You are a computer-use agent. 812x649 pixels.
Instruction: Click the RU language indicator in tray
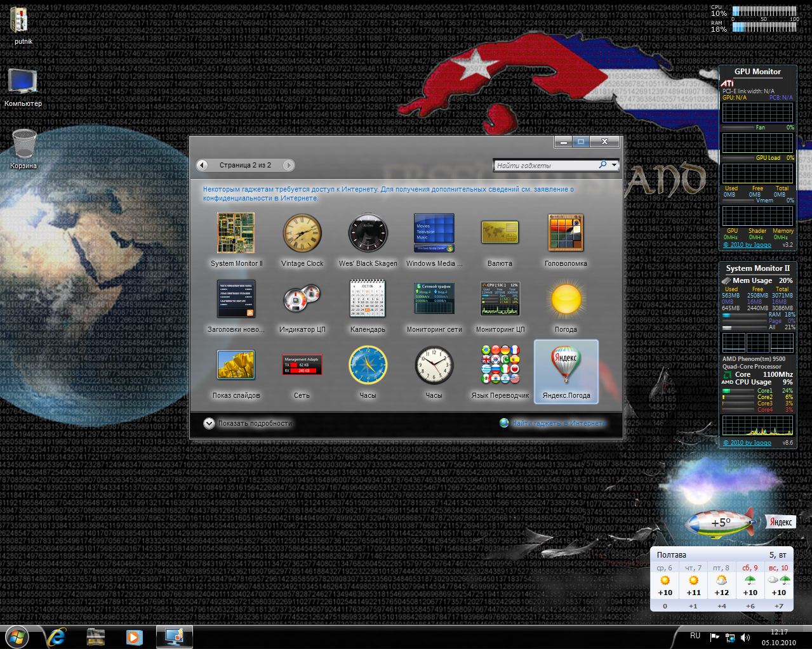coord(695,636)
